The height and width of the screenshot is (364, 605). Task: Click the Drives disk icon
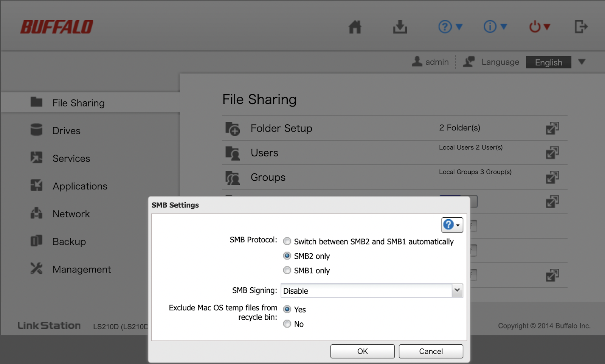(x=36, y=130)
